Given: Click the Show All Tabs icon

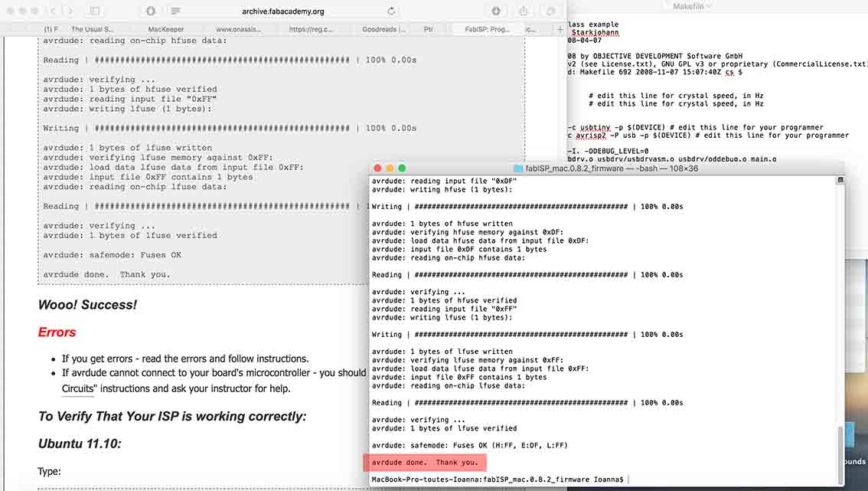Looking at the screenshot, I should click(x=550, y=11).
